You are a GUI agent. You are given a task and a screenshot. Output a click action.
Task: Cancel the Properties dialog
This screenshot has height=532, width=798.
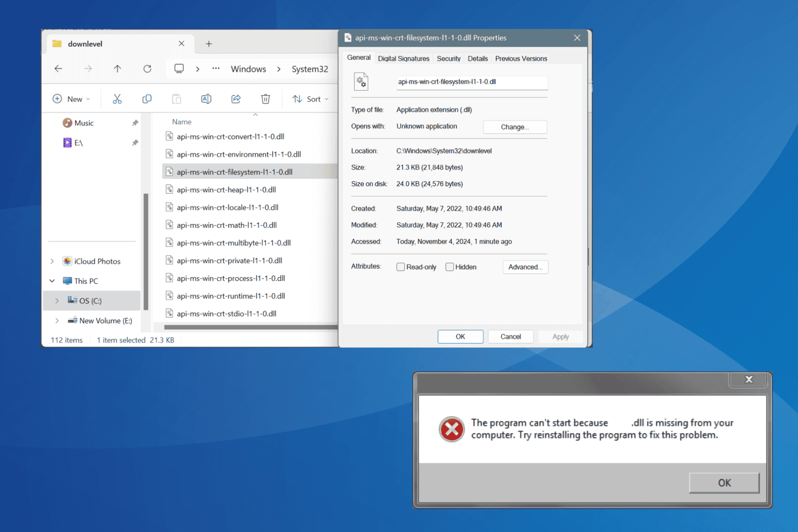(511, 337)
